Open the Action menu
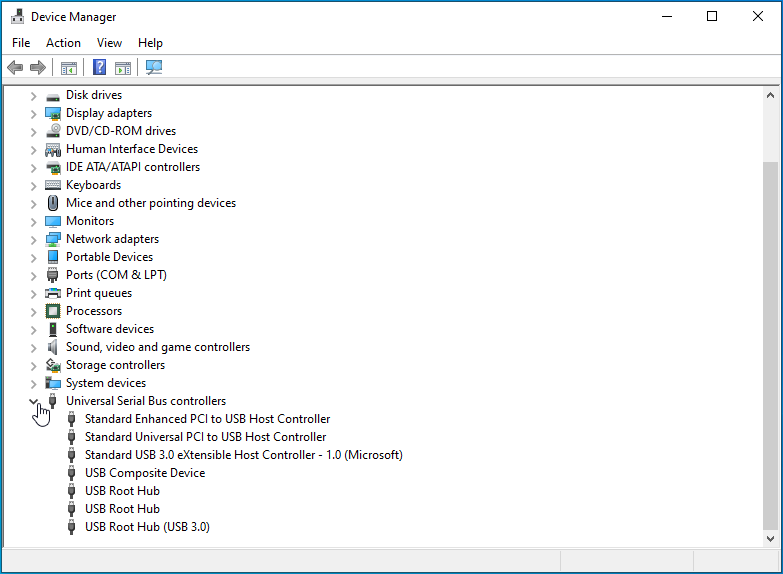The width and height of the screenshot is (783, 574). coord(63,43)
